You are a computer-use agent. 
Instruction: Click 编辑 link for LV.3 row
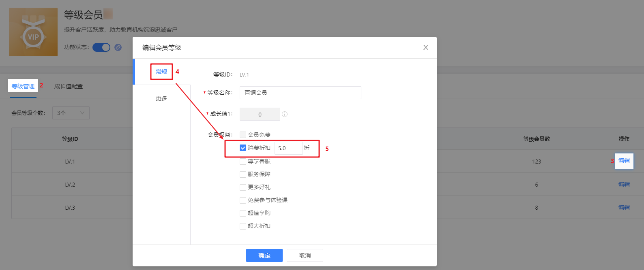click(x=624, y=207)
